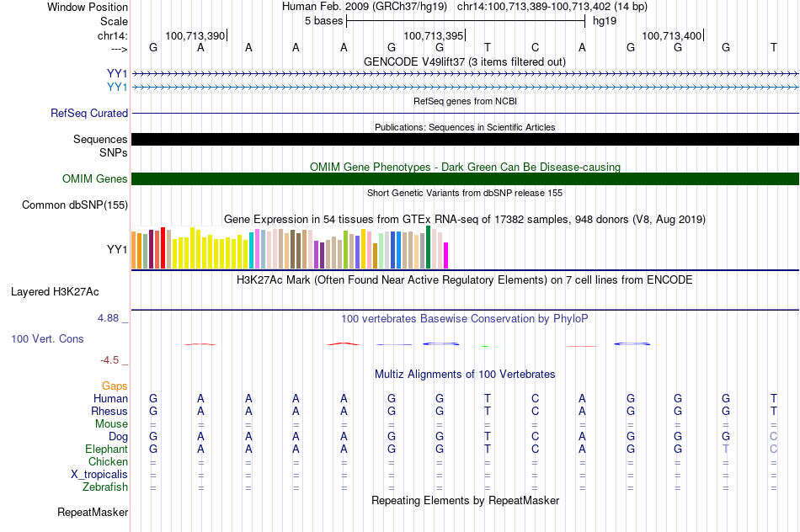The height and width of the screenshot is (532, 800).
Task: Select the Scale label on the left
Action: (x=114, y=21)
